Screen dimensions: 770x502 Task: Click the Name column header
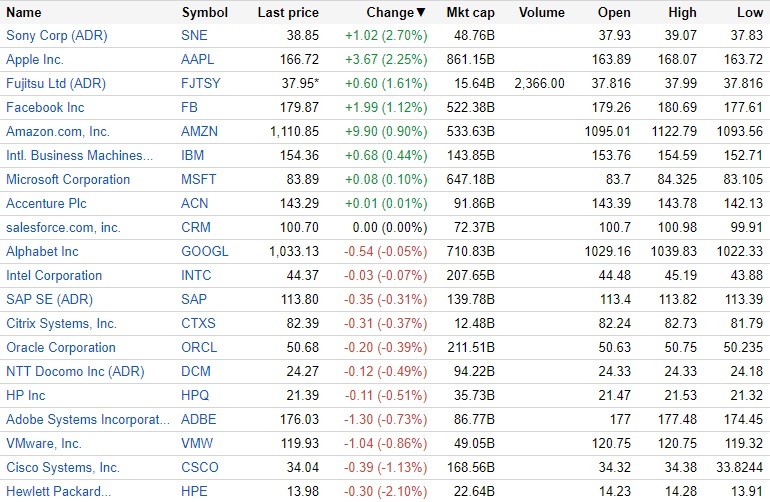[24, 13]
